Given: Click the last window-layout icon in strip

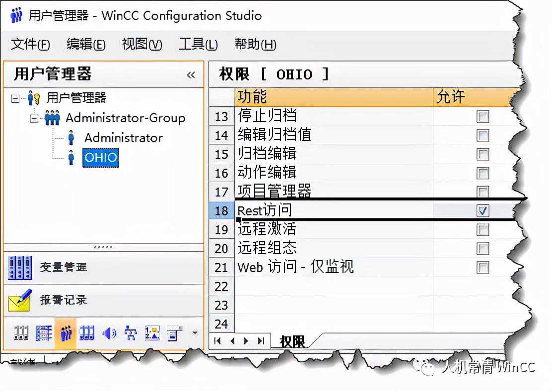Looking at the screenshot, I should pos(173,333).
